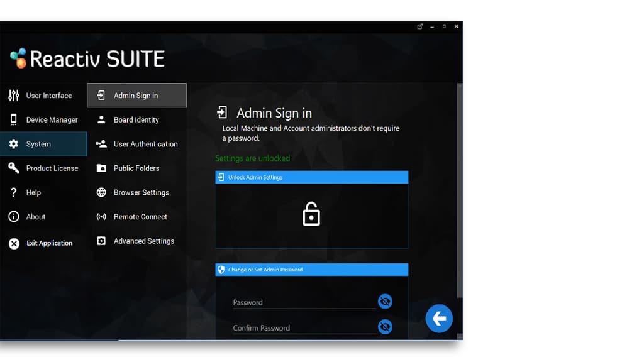Image resolution: width=644 pixels, height=362 pixels.
Task: Click the Reactiv SUITE logo
Action: 87,58
